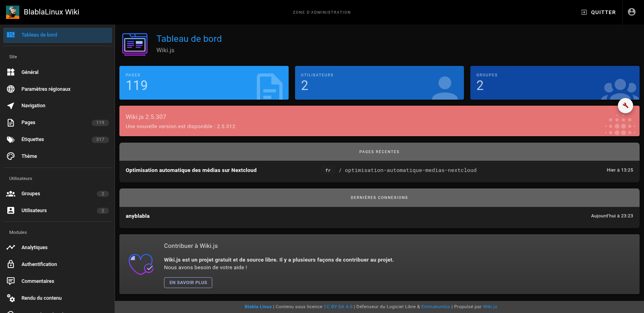Screen dimensions: 644x313
Task: Click the globe icon for Paramètres régionaux
Action: click(11, 89)
